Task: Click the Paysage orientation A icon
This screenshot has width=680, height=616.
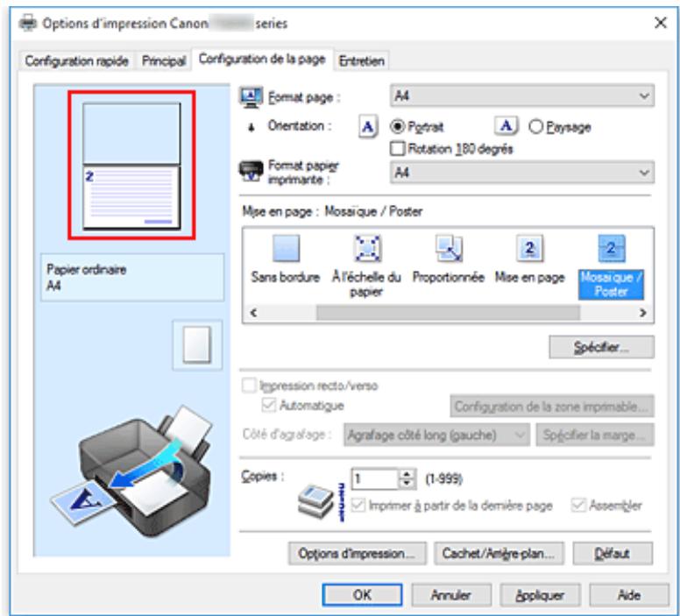Action: pyautogui.click(x=506, y=126)
